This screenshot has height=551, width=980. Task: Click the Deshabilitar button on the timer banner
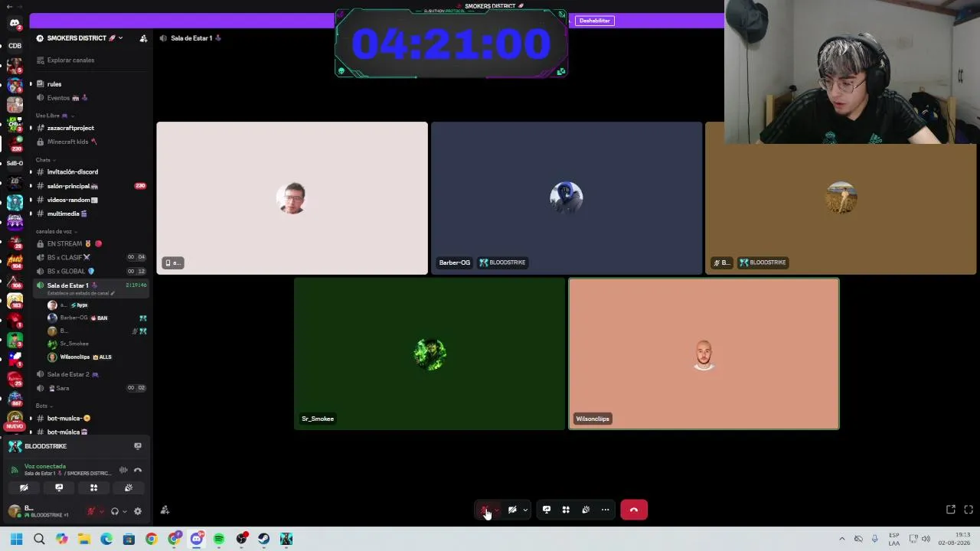point(595,21)
